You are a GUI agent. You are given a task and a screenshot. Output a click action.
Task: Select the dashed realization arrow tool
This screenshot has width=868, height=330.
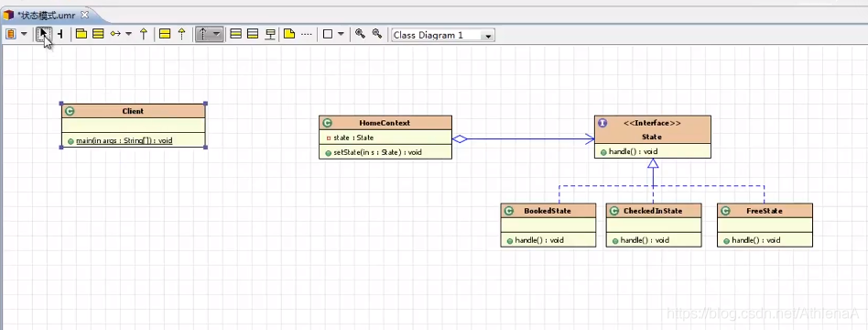tap(181, 35)
